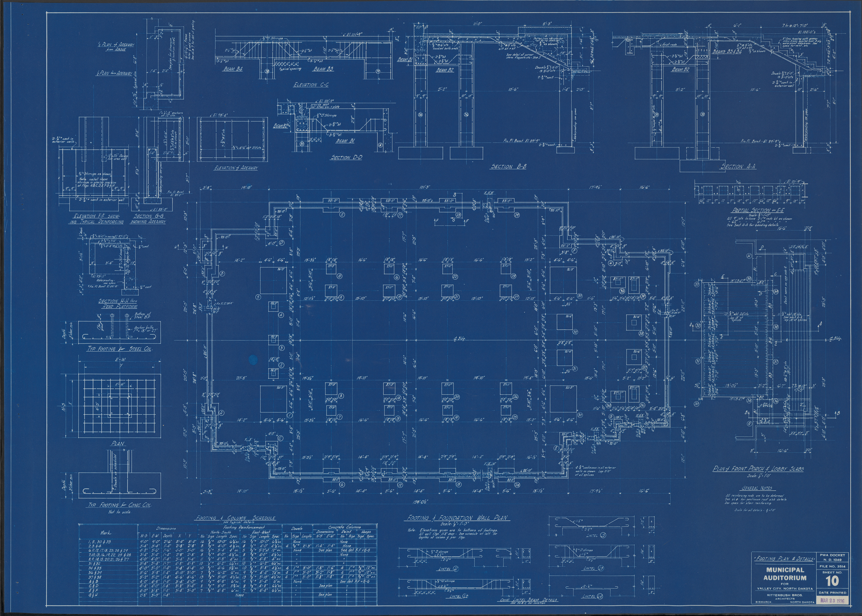Screen dimensions: 862x616
Task: Click the 'BEAM B3' label in Elevation C-C
Action: point(323,69)
